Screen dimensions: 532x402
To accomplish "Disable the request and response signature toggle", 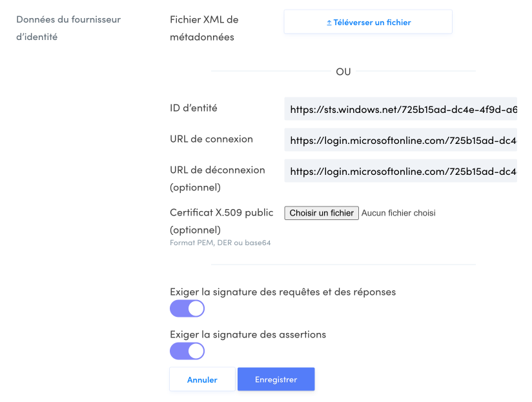I will 187,308.
